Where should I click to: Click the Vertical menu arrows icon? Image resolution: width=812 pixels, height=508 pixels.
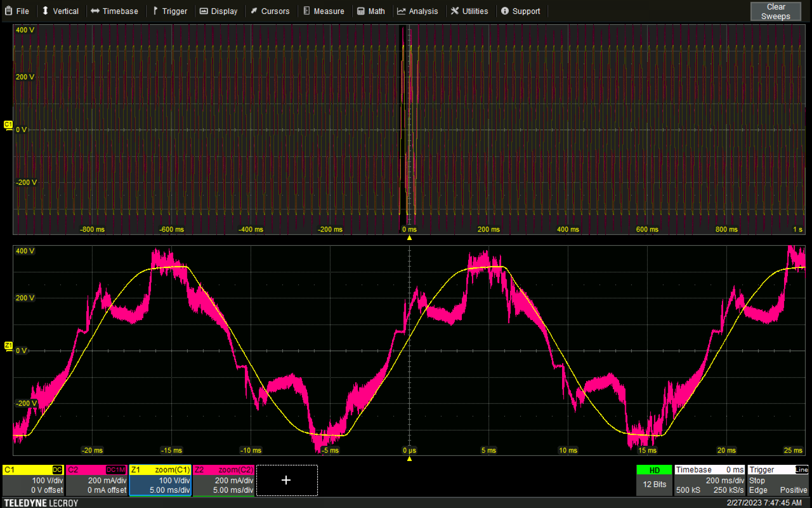coord(45,11)
